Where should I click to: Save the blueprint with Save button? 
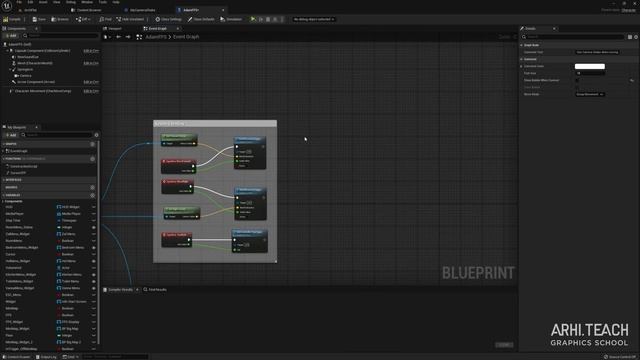[x=39, y=19]
